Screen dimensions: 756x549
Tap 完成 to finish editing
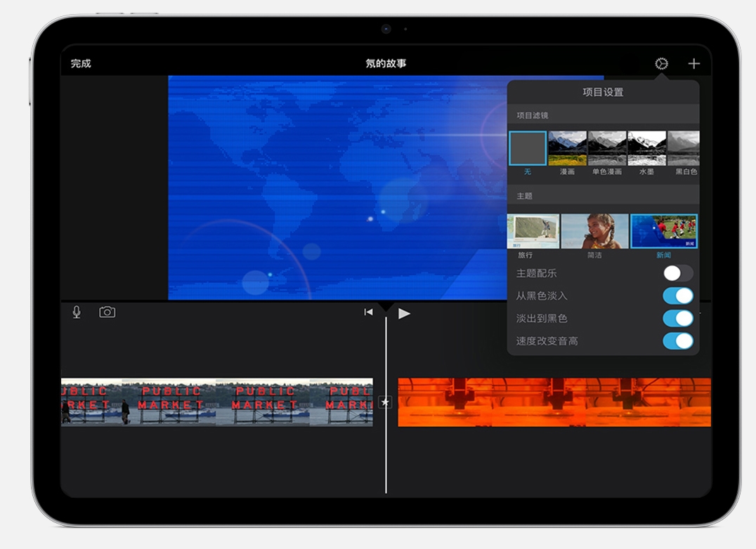[x=81, y=64]
